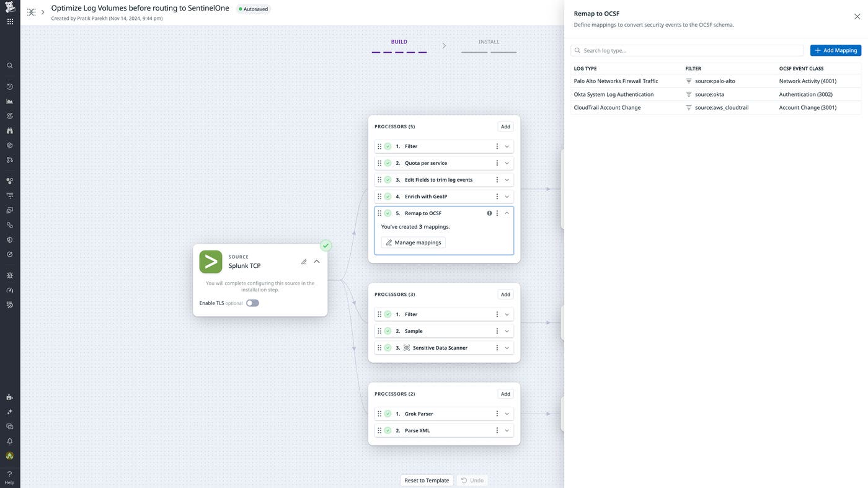
Task: Open Manage mappings for OCSF
Action: (414, 242)
